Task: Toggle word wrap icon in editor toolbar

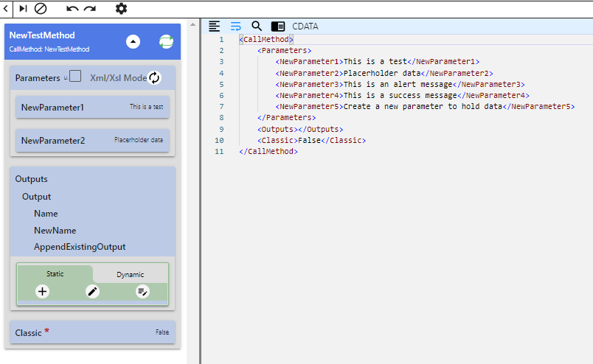Action: coord(235,26)
